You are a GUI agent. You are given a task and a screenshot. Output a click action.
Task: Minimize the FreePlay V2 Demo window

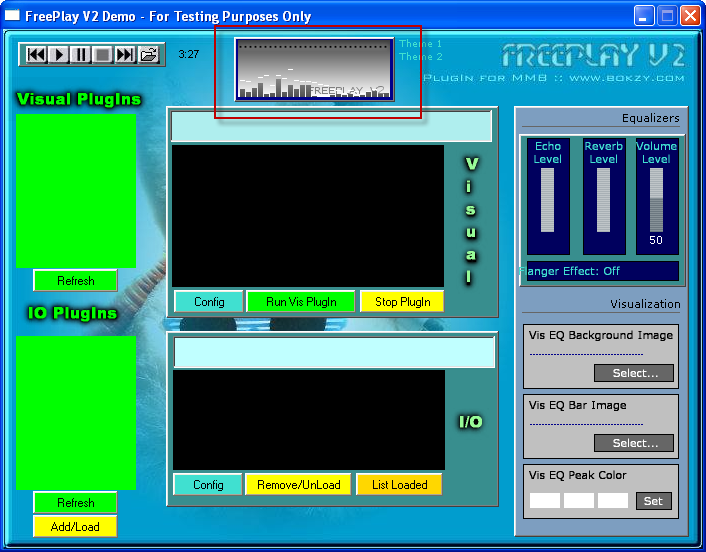644,16
